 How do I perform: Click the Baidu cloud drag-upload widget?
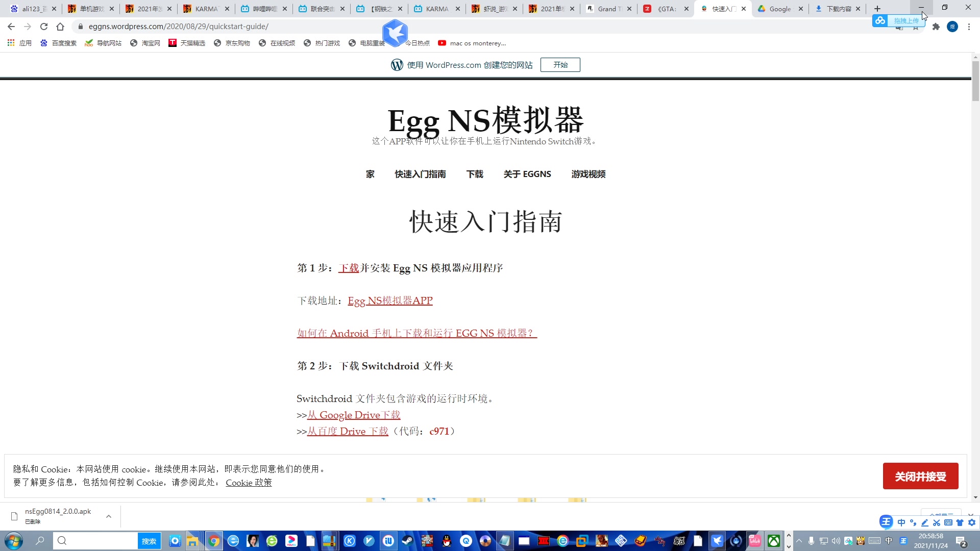(x=898, y=20)
